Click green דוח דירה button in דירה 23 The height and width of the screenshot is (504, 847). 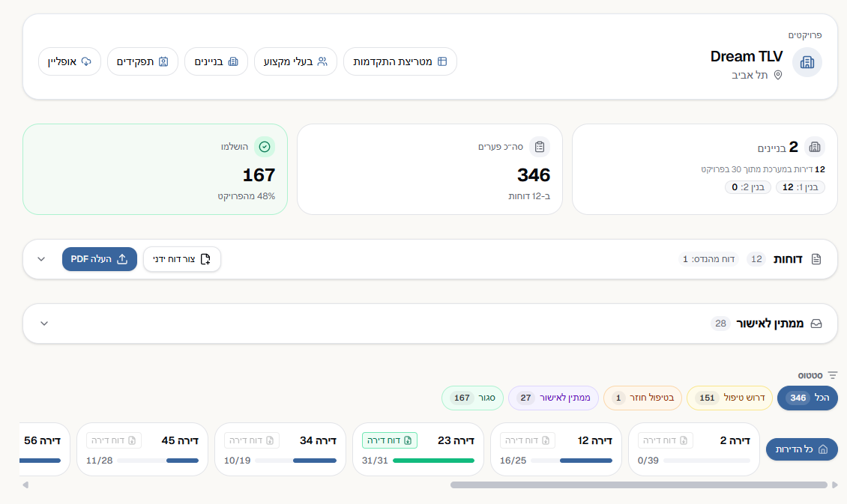(390, 440)
